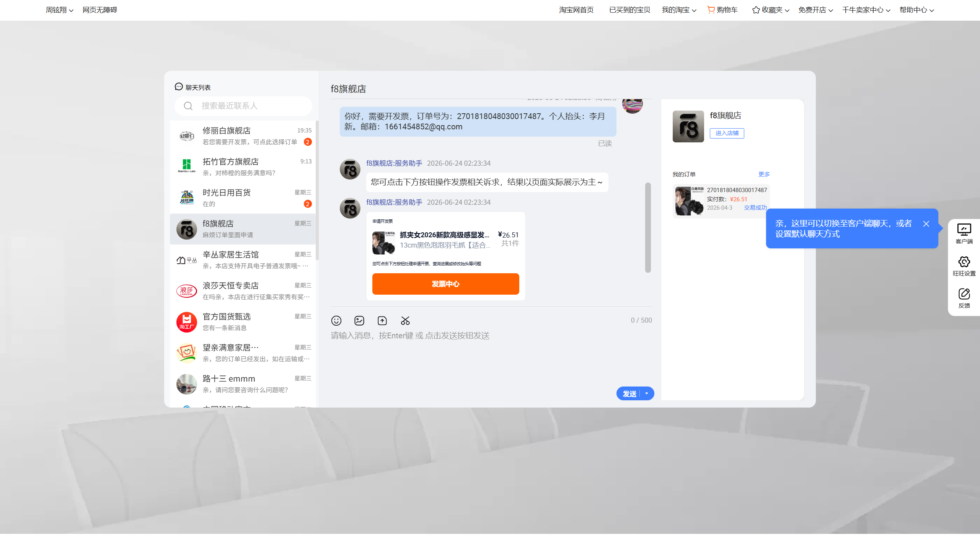Screen dimensions: 980x535
Task: Click the unread badge on 修丽白旗舰店
Action: pyautogui.click(x=308, y=142)
